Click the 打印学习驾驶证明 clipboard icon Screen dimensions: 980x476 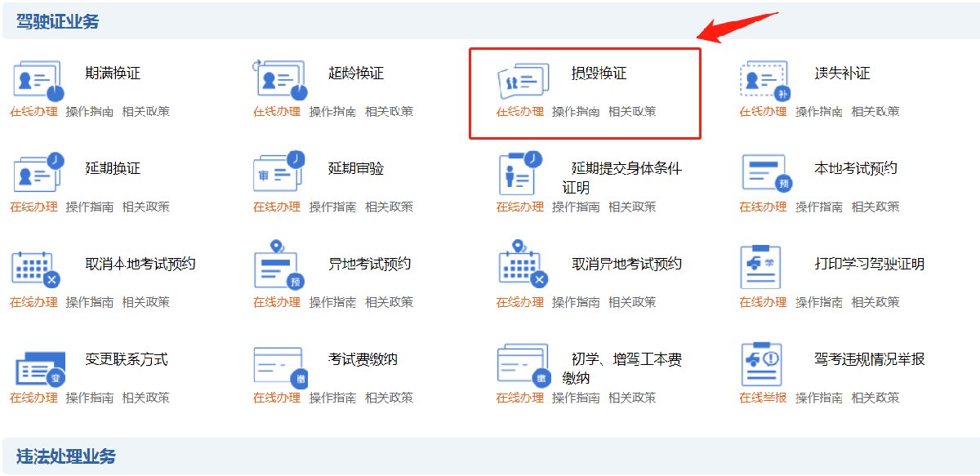pyautogui.click(x=760, y=266)
